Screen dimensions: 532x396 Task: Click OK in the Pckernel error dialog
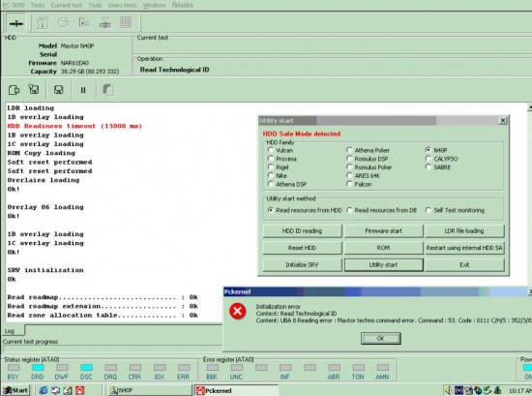381,338
